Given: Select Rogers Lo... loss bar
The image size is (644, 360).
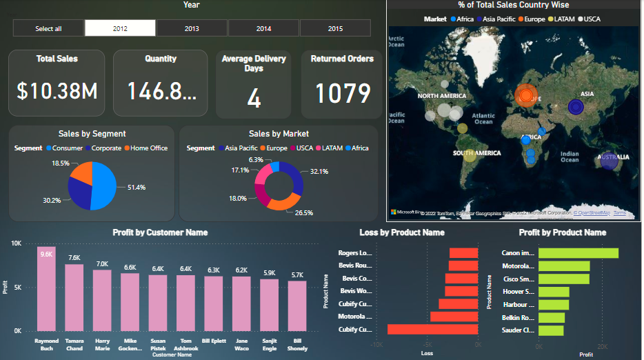Looking at the screenshot, I should pos(464,252).
